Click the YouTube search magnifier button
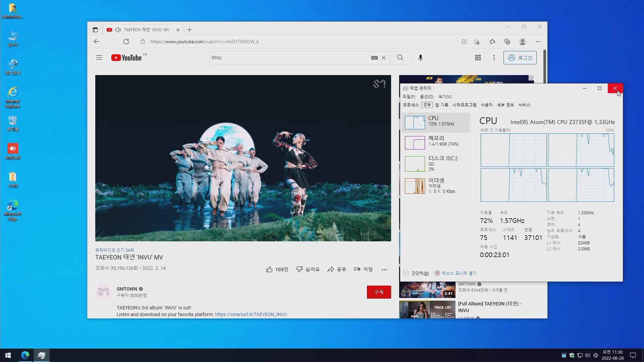 [400, 58]
